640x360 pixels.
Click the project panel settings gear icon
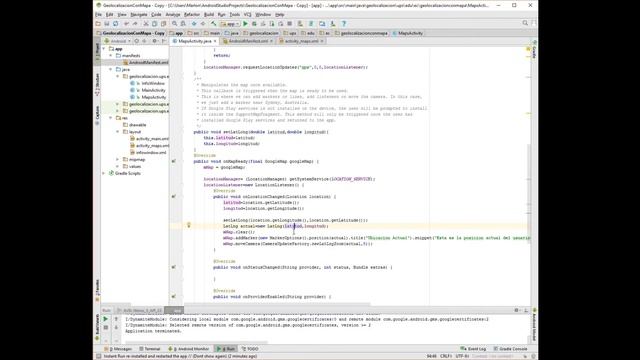click(155, 41)
